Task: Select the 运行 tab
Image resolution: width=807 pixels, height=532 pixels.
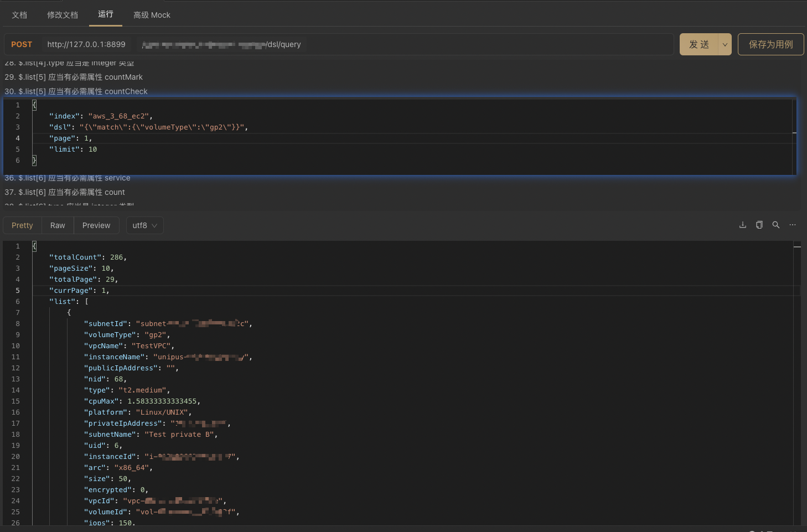Action: pos(105,14)
